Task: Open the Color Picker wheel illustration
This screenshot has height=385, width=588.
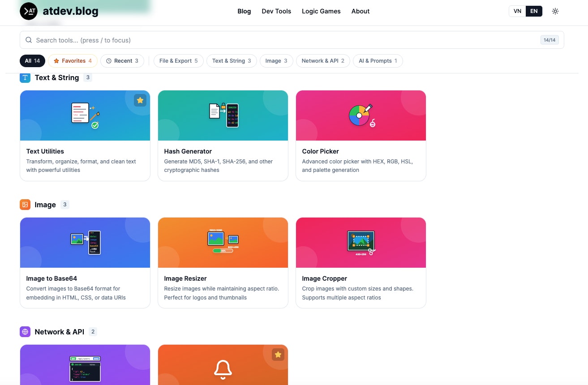Action: tap(361, 115)
